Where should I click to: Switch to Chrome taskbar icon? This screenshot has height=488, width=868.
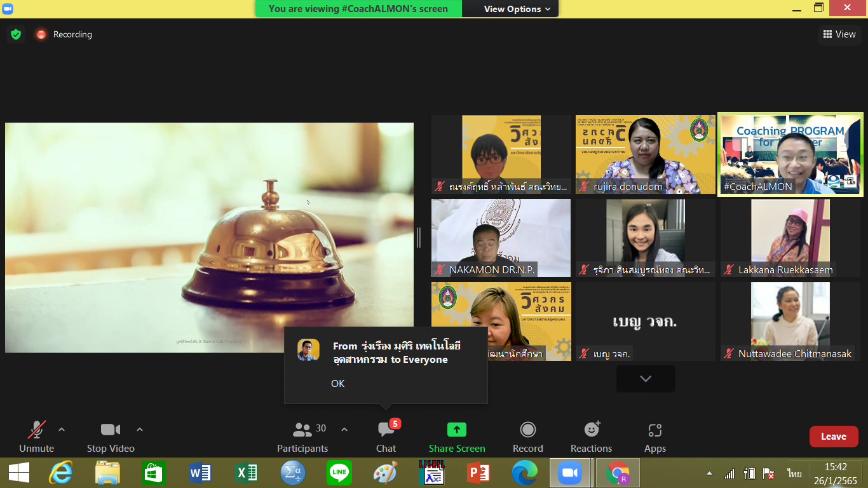(x=618, y=473)
